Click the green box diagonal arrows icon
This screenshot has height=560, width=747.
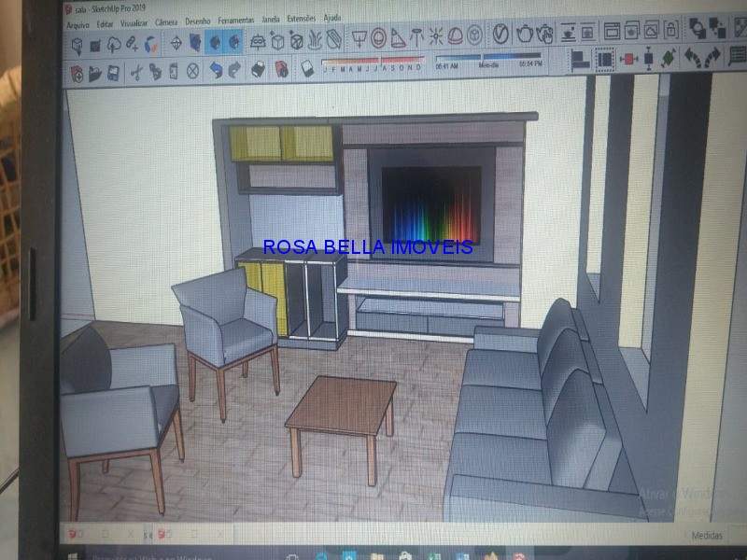[x=669, y=58]
